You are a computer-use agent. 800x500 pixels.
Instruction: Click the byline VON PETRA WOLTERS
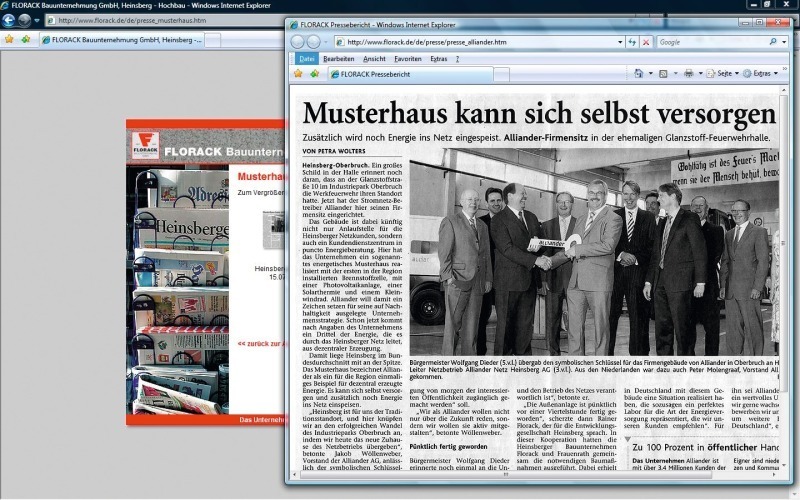334,151
